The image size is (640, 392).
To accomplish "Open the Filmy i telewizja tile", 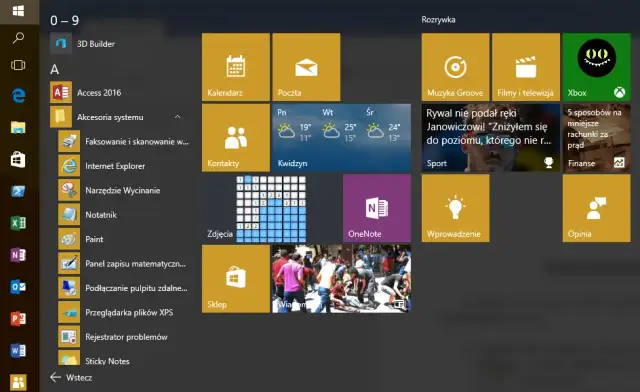I will pos(526,67).
